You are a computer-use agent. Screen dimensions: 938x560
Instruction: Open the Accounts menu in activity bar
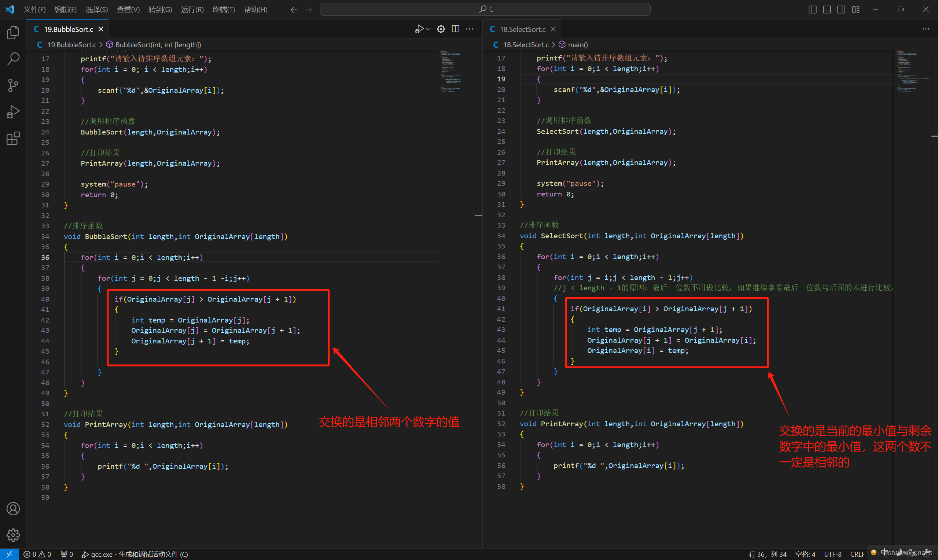[x=13, y=509]
